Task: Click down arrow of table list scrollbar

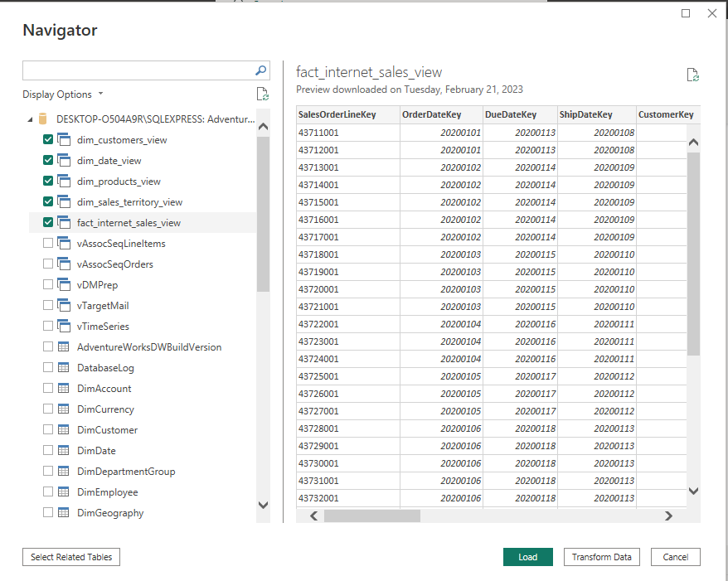Action: (x=263, y=505)
